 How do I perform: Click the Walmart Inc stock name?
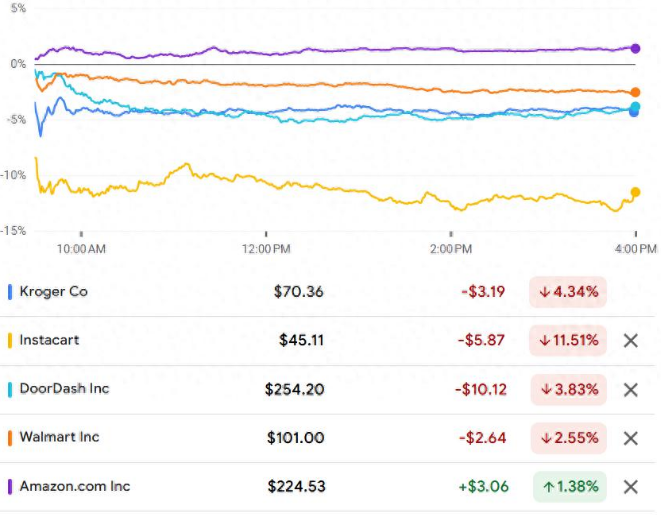[x=59, y=437]
